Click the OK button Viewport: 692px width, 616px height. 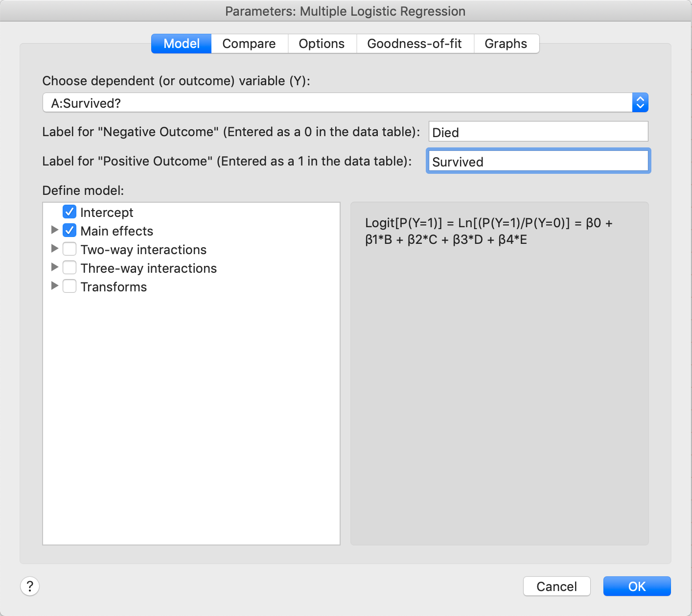tap(637, 586)
